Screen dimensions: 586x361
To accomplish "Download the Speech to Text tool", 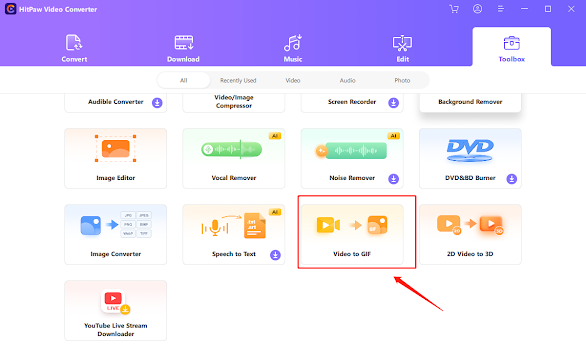I will (x=275, y=255).
